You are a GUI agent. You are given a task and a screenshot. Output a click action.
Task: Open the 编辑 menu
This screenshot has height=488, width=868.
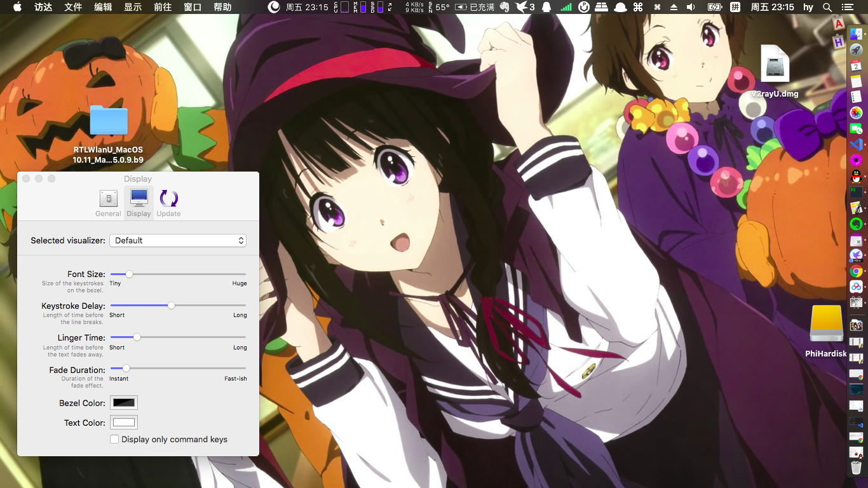click(103, 7)
